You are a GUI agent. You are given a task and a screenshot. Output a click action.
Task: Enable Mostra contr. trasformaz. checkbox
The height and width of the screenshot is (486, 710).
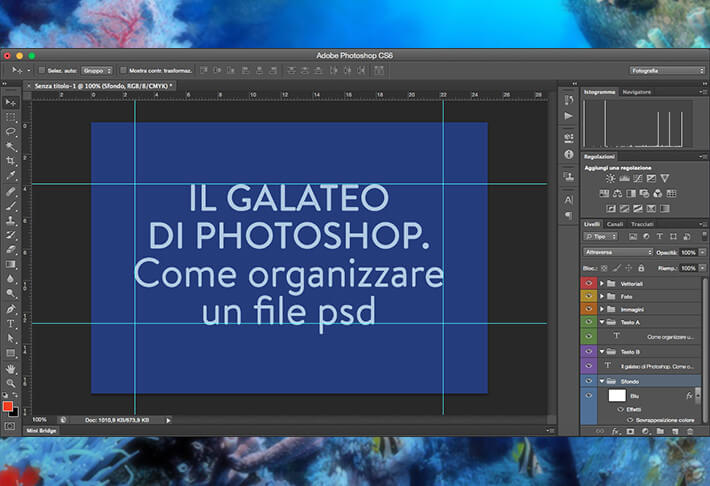click(x=123, y=70)
